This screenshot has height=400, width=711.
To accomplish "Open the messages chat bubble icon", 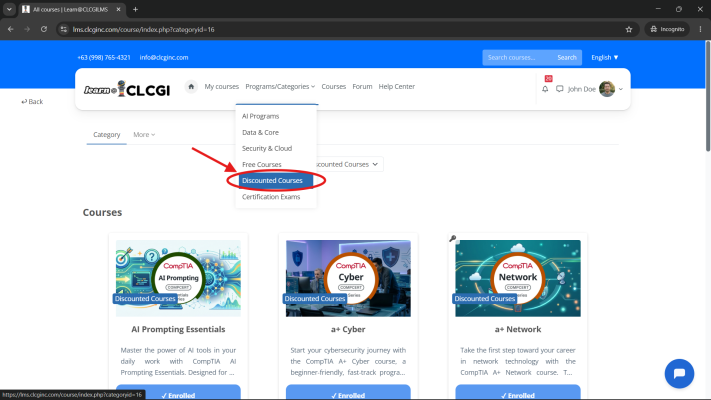I will click(560, 89).
